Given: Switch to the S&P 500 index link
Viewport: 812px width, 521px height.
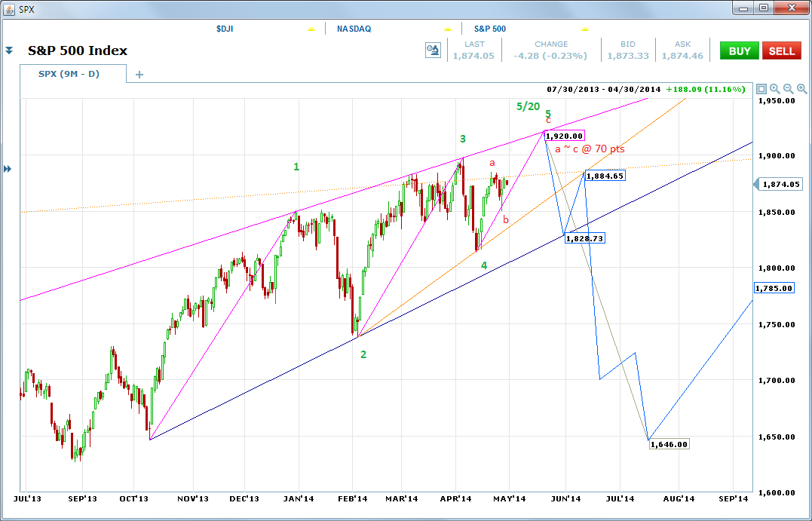Looking at the screenshot, I should tap(490, 29).
